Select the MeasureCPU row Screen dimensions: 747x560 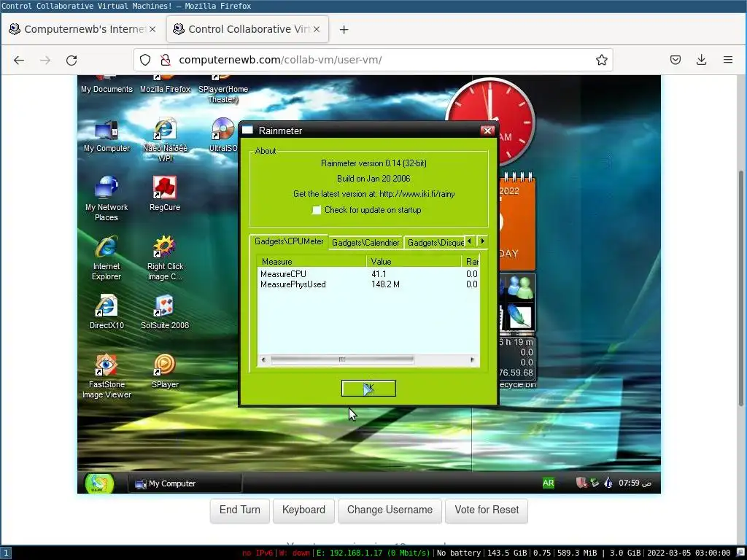(x=368, y=274)
